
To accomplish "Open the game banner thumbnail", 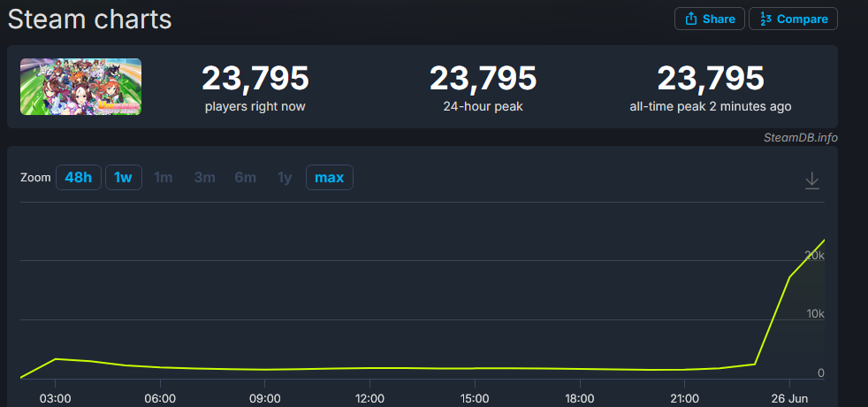I will coord(80,87).
